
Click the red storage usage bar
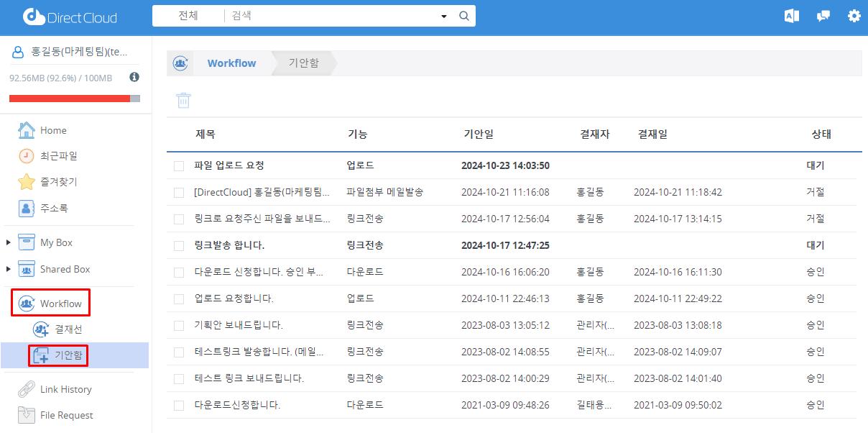tap(70, 99)
